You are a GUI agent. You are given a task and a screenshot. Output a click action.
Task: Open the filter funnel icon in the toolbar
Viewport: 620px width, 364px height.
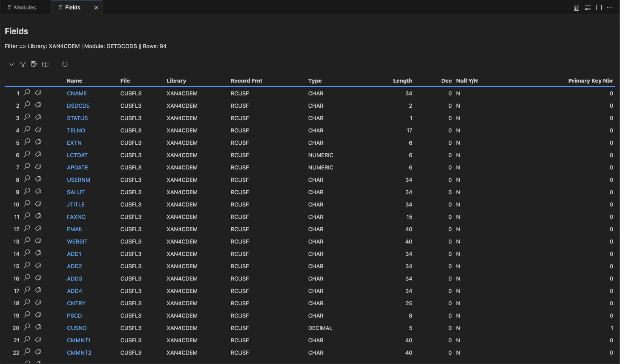[x=23, y=64]
